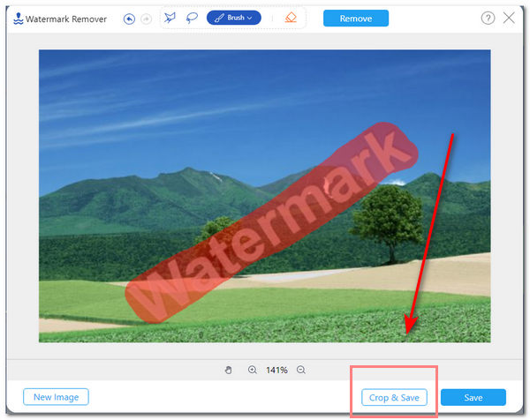Image resolution: width=530 pixels, height=420 pixels.
Task: Select the polygonal selection tool
Action: 170,18
